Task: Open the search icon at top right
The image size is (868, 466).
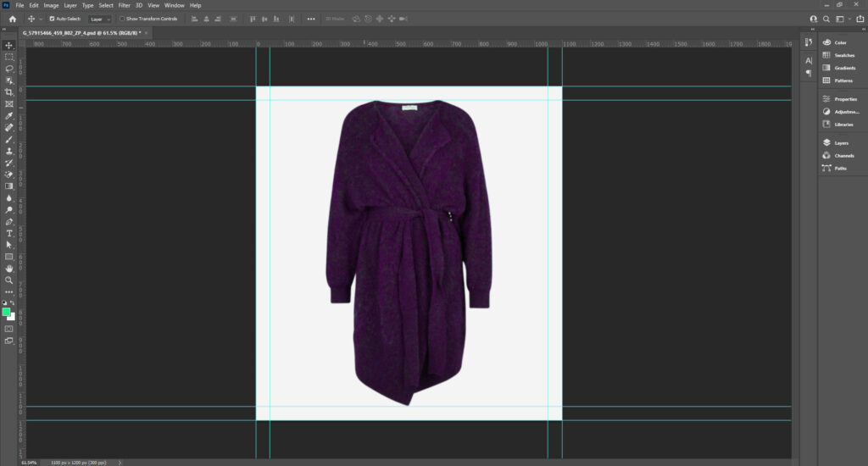Action: tap(826, 19)
